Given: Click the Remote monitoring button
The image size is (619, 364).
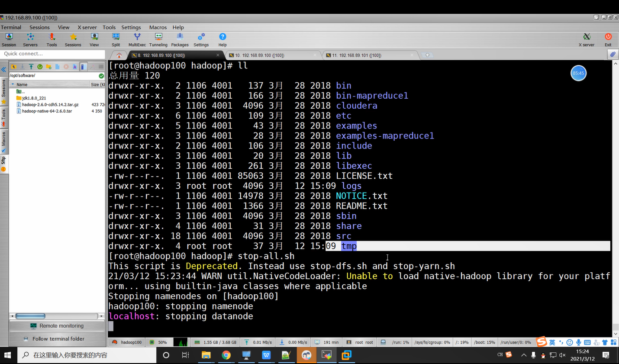Looking at the screenshot, I should coord(57,326).
